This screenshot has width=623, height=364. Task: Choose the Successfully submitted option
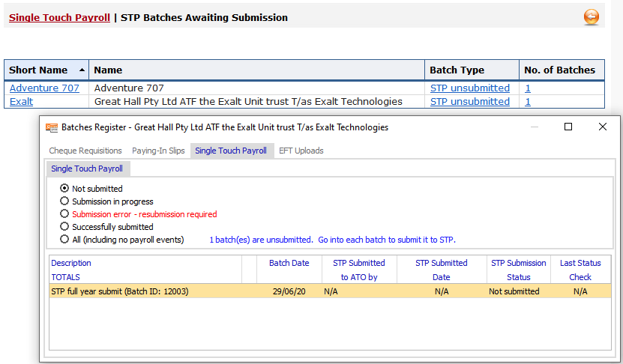[64, 227]
